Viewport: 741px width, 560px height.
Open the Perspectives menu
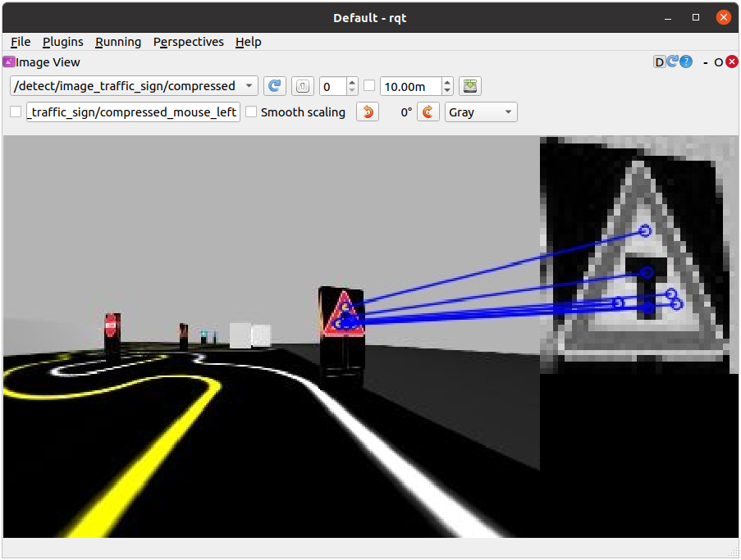pos(188,42)
